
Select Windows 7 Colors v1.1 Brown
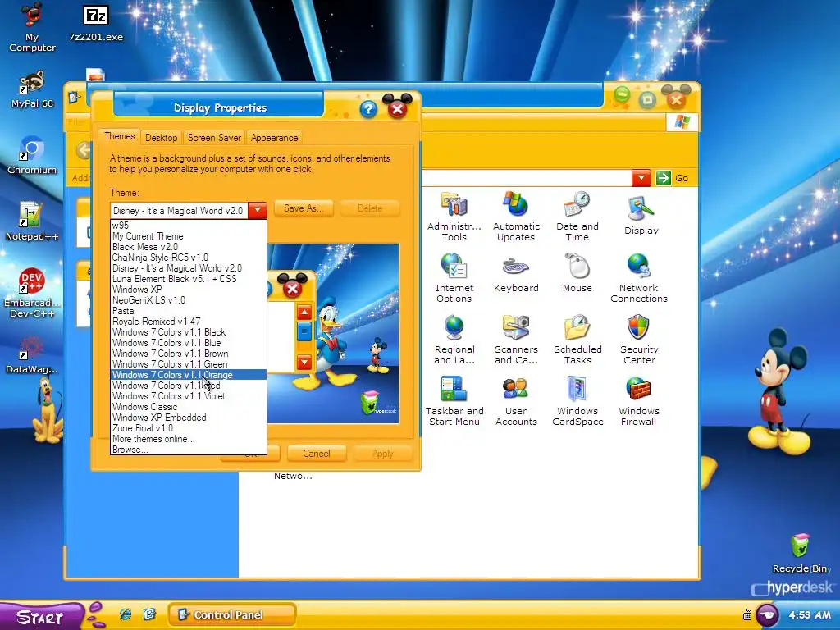(x=188, y=354)
